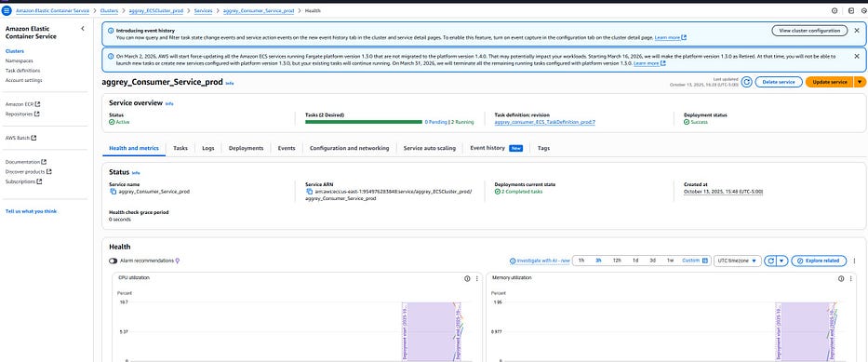Select the 1h time range
This screenshot has width=868, height=362.
tap(581, 261)
